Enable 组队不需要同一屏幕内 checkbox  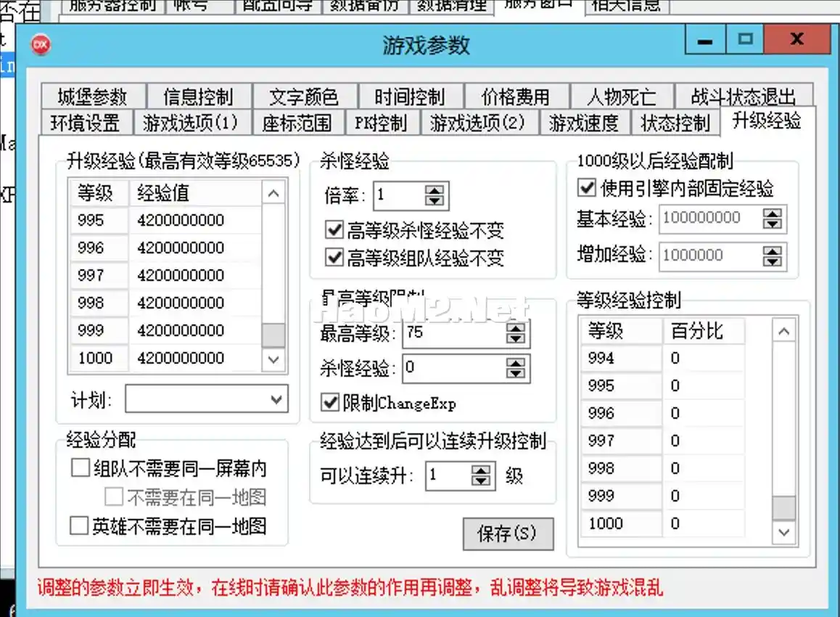(169, 468)
